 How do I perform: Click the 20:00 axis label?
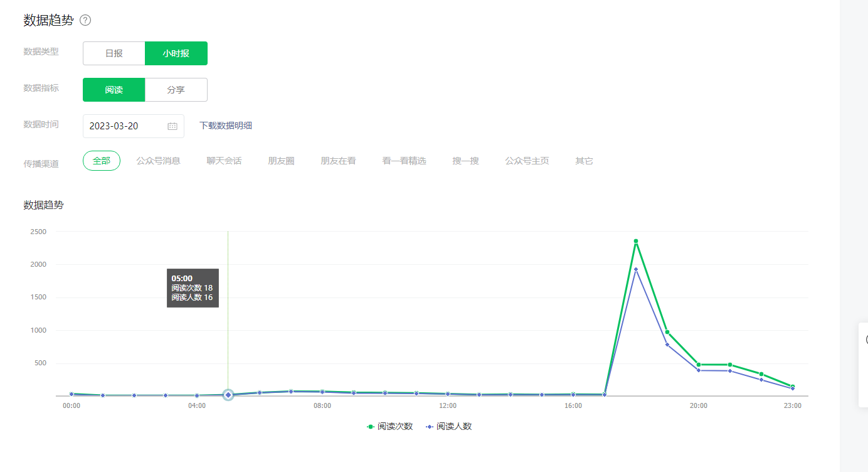(699, 406)
